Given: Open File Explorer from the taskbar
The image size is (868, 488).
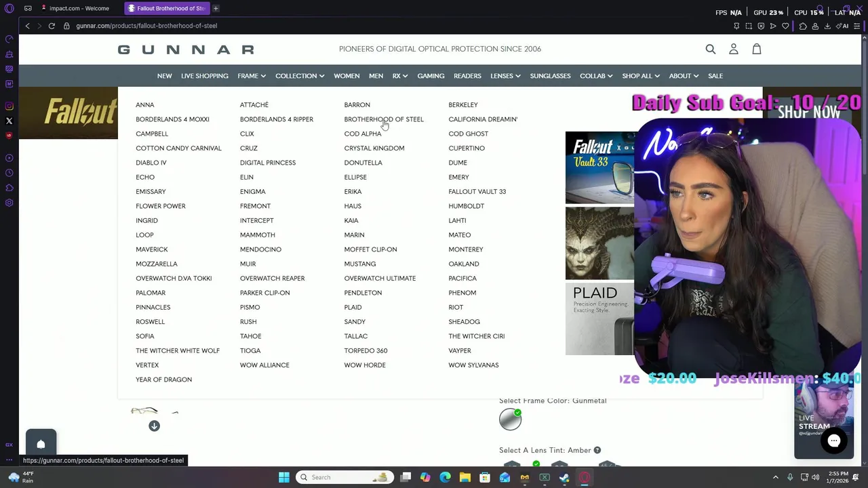Looking at the screenshot, I should click(x=465, y=477).
